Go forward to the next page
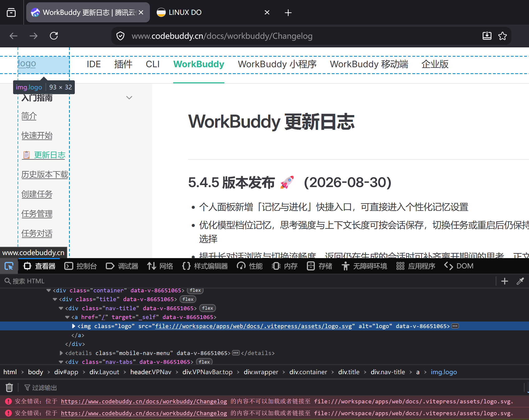The height and width of the screenshot is (420, 529). [34, 36]
